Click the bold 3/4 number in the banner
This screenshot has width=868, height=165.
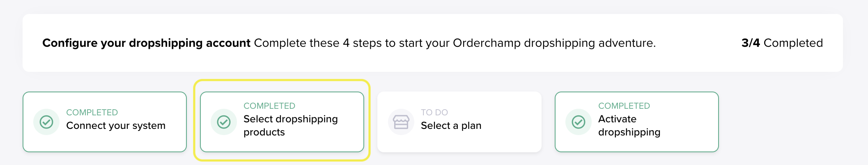click(751, 43)
